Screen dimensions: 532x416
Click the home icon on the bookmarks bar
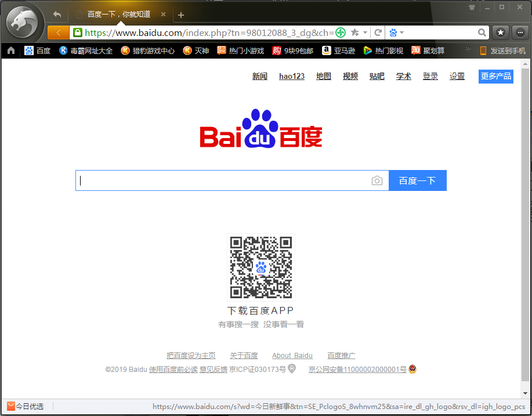(10, 50)
